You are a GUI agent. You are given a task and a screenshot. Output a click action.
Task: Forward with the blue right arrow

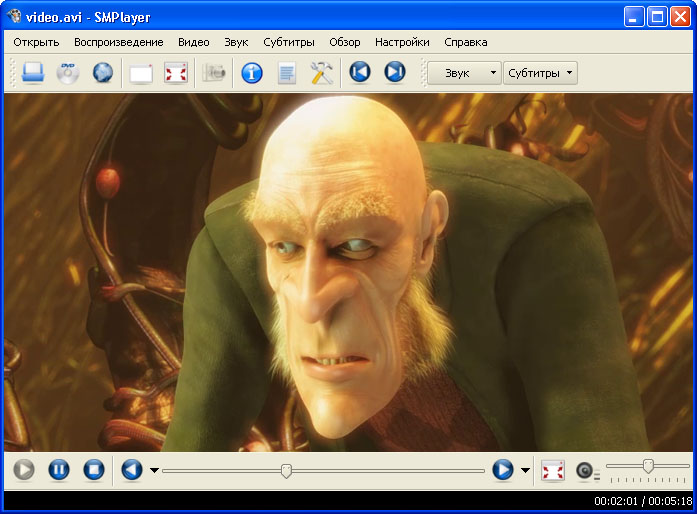coord(503,470)
